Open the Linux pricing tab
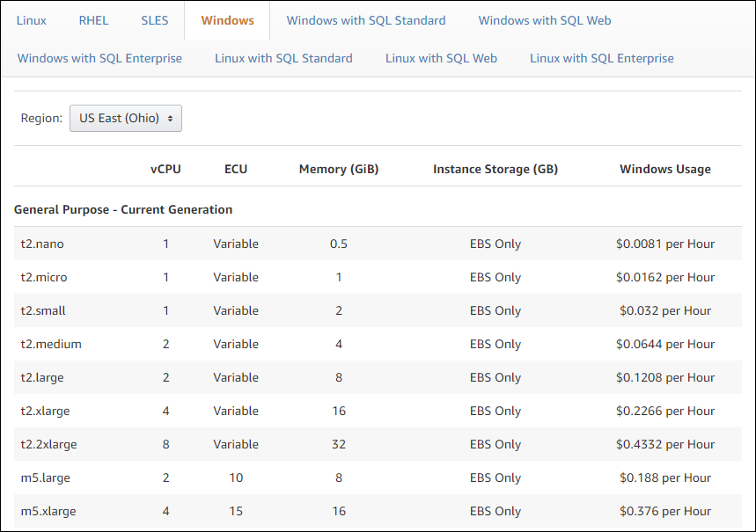 [31, 20]
